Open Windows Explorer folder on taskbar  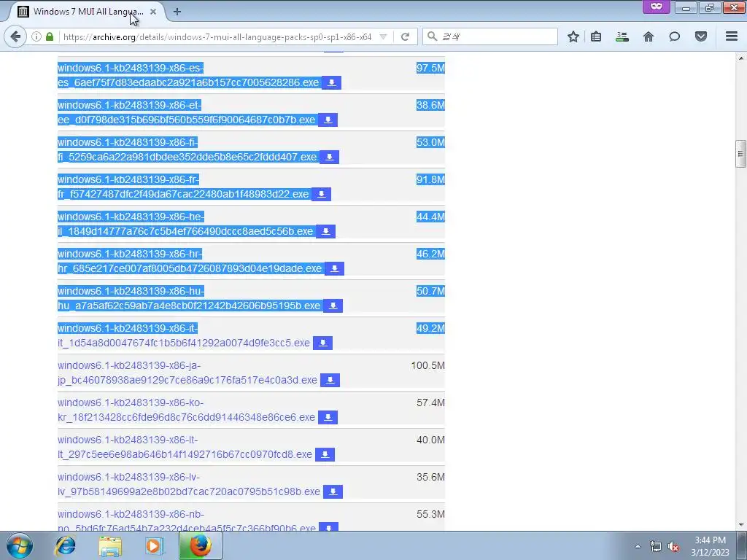110,545
